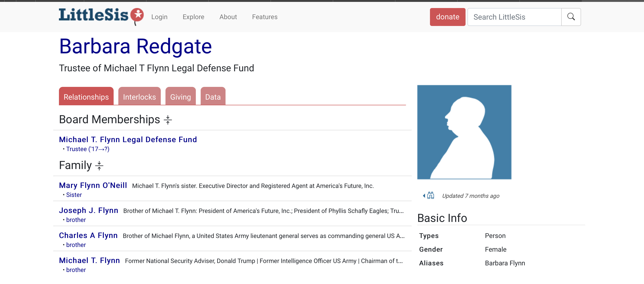This screenshot has width=644, height=284.
Task: Click the profile silhouette image
Action: pyautogui.click(x=464, y=132)
